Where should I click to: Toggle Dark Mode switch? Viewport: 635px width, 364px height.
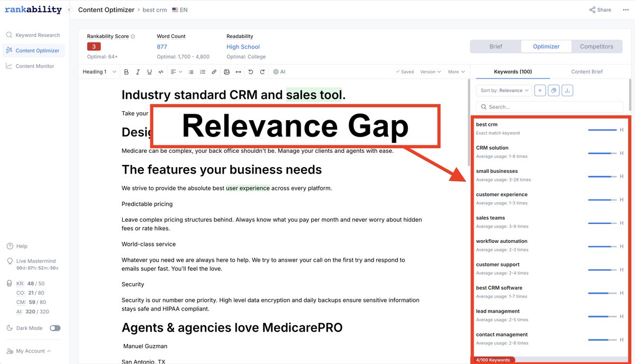coord(55,328)
